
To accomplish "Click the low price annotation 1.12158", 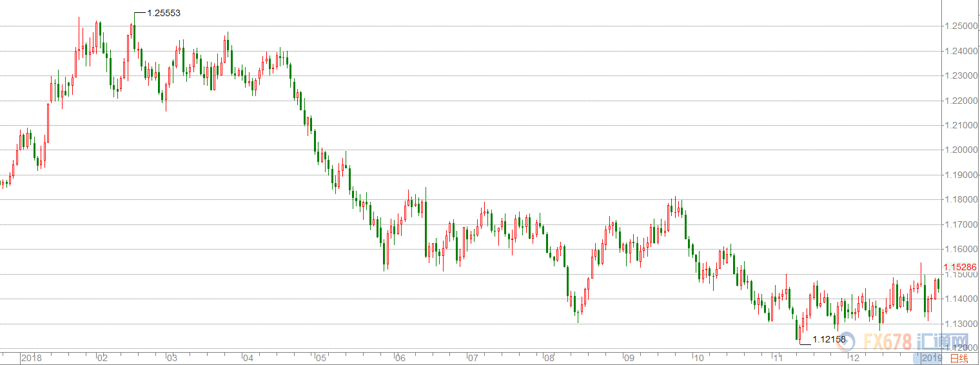I will coord(828,339).
